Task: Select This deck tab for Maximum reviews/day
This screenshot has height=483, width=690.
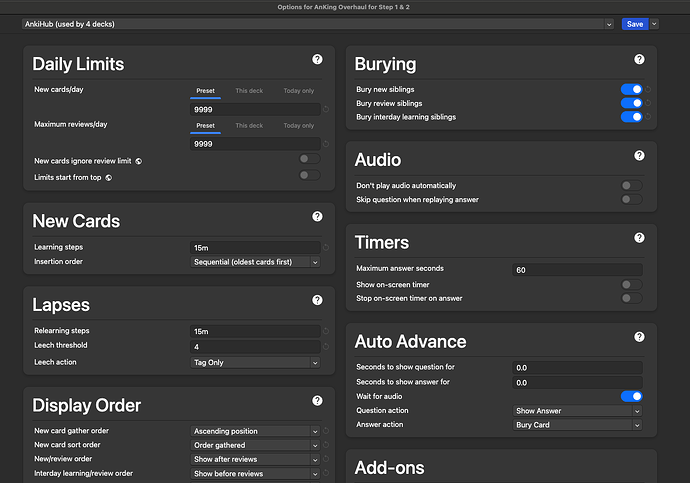Action: click(x=249, y=125)
